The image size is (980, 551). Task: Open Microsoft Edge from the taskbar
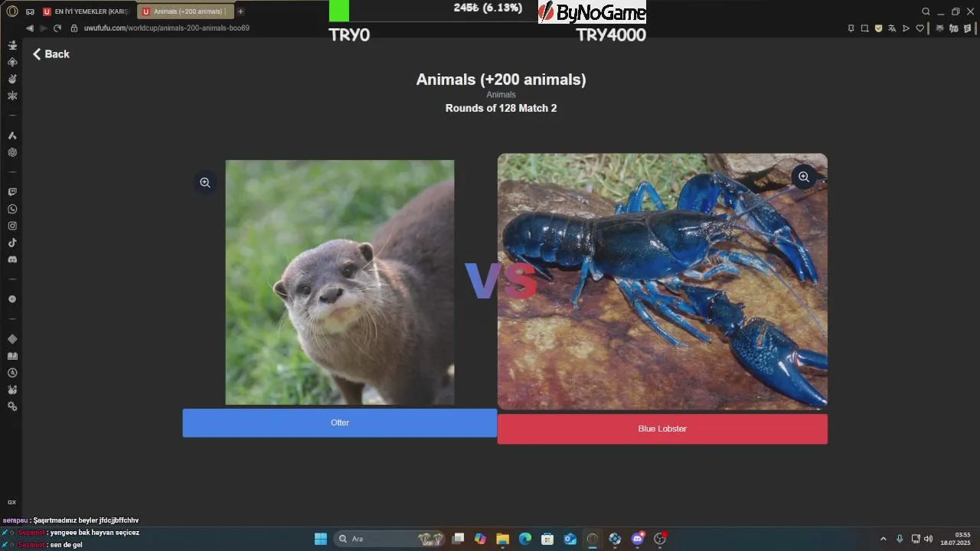[525, 539]
